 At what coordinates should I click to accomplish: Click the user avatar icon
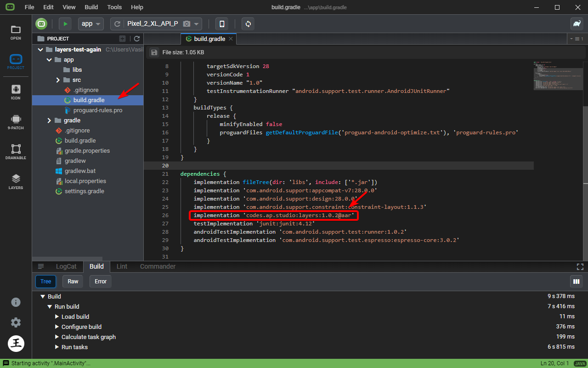(x=16, y=343)
